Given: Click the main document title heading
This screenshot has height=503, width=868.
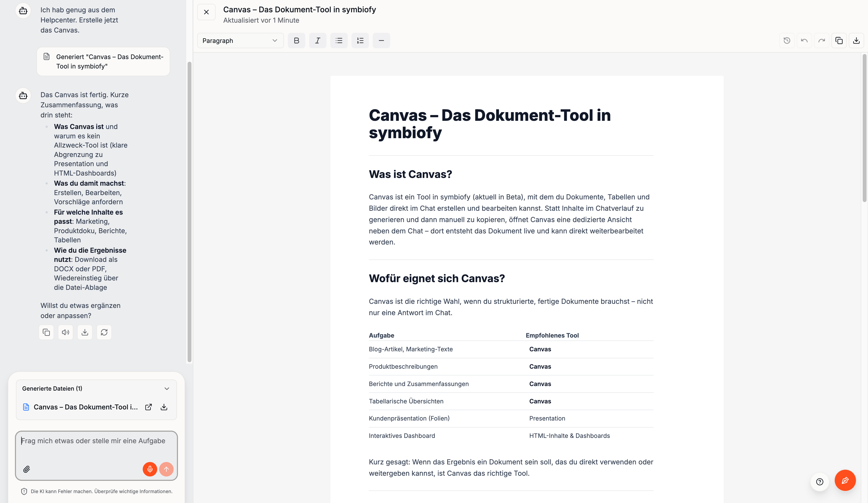Looking at the screenshot, I should click(x=489, y=124).
